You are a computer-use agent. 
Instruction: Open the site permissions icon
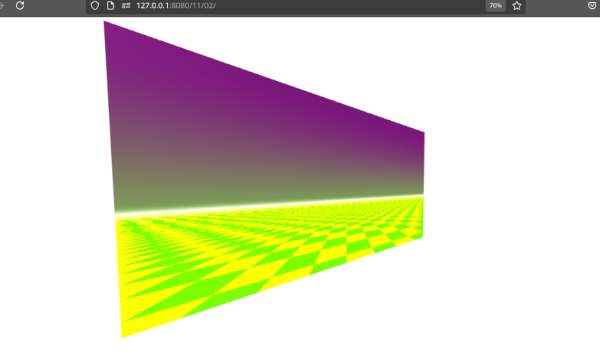pos(126,5)
